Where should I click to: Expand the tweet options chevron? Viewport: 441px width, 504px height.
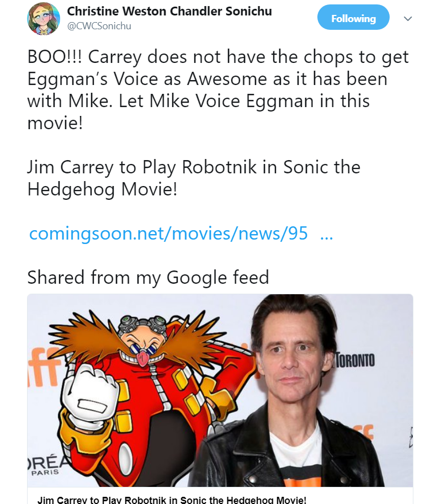(407, 19)
